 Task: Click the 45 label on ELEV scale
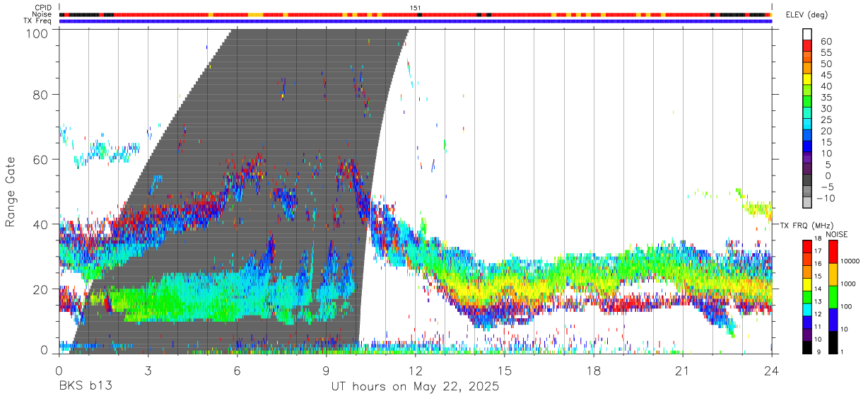point(825,75)
